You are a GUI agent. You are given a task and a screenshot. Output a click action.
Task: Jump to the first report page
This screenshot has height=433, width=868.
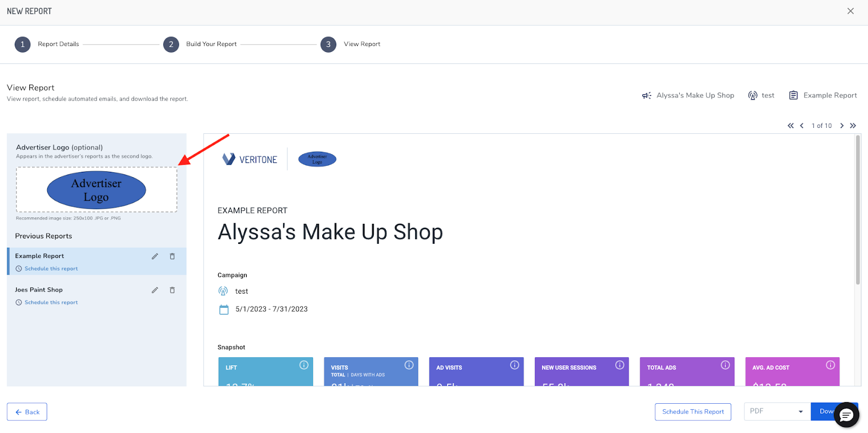coord(790,126)
